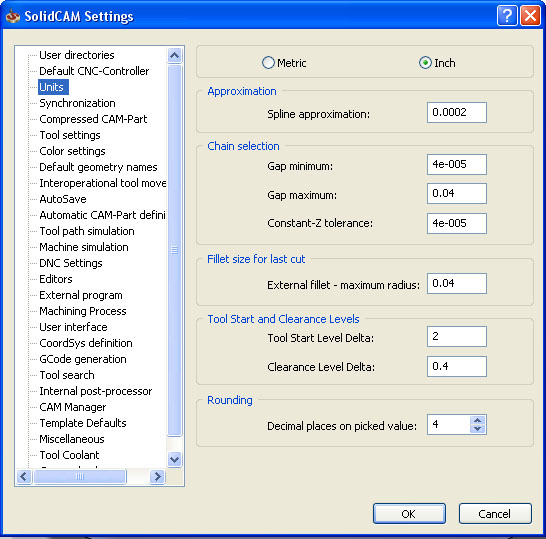Open Default CNC-Controller settings
Viewport: 546px width, 539px height.
[94, 71]
